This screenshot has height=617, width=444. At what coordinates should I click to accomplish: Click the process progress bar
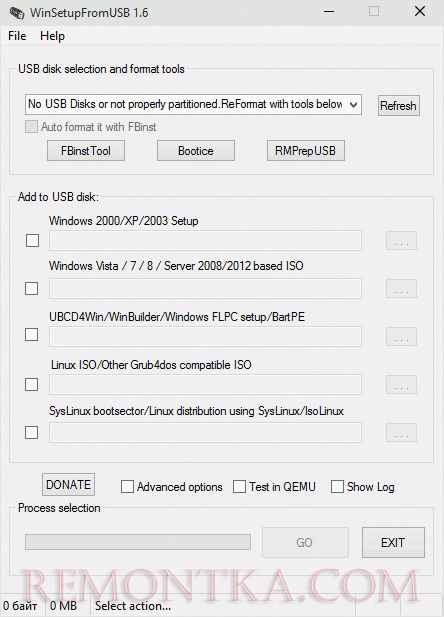click(x=138, y=542)
